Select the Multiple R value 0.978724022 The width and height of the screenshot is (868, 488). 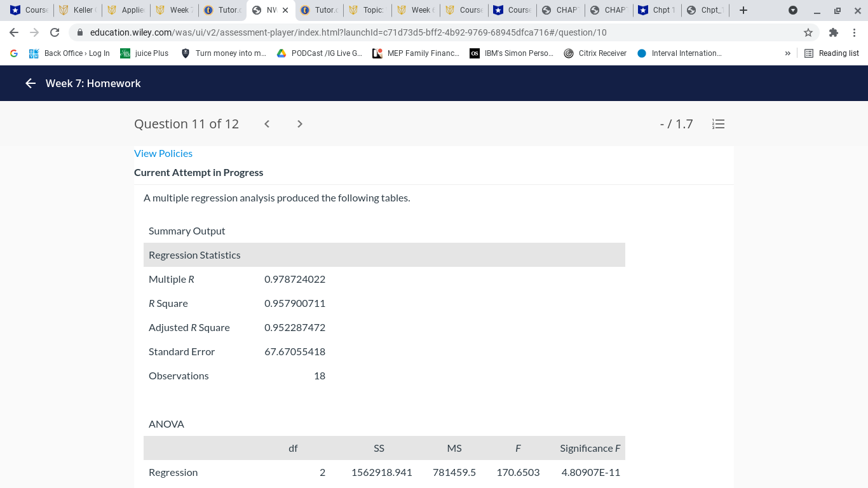295,279
